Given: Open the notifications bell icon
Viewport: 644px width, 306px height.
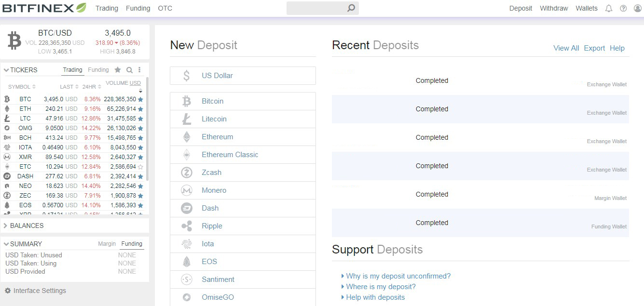Looking at the screenshot, I should point(609,8).
